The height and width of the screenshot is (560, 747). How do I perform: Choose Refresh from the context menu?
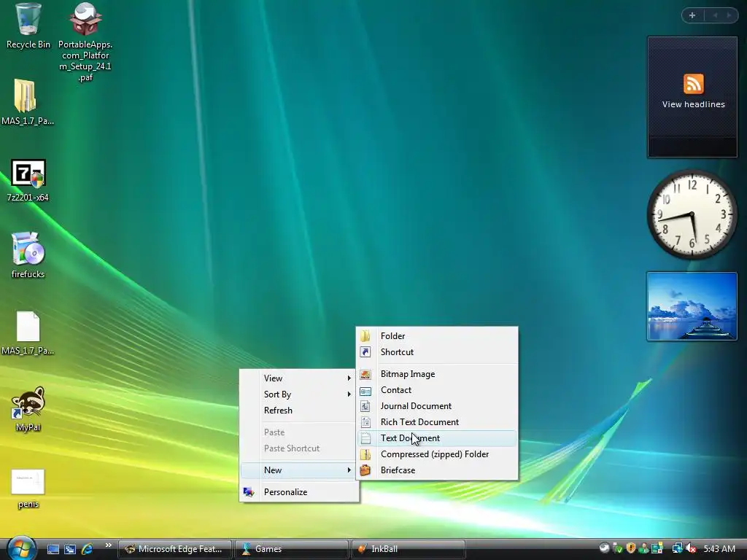(299, 411)
